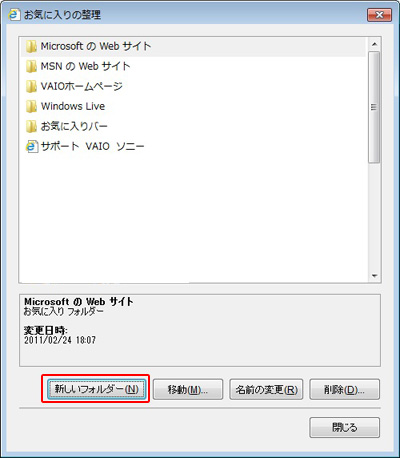The width and height of the screenshot is (400, 458).
Task: Select the MSN の Web サイト entry
Action: [195, 67]
